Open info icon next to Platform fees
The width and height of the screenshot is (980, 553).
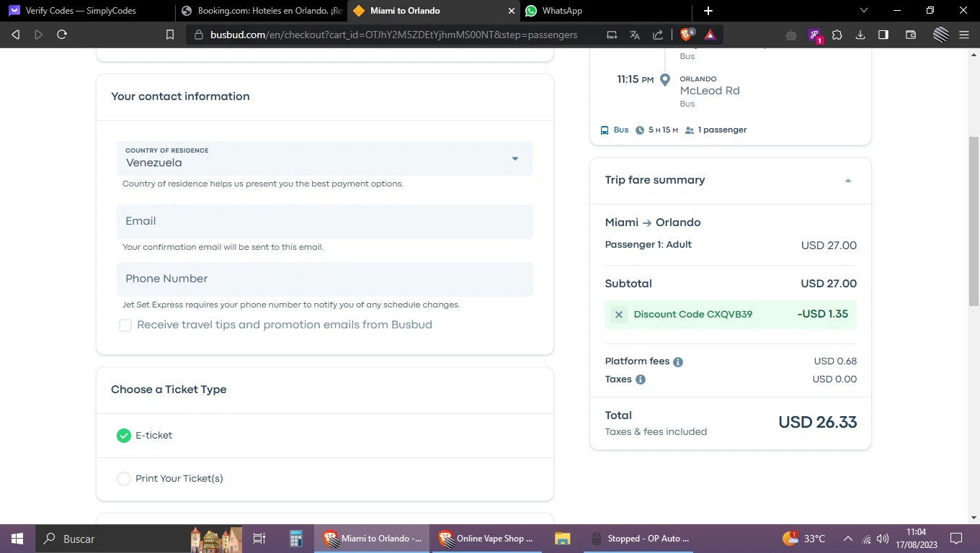(678, 362)
